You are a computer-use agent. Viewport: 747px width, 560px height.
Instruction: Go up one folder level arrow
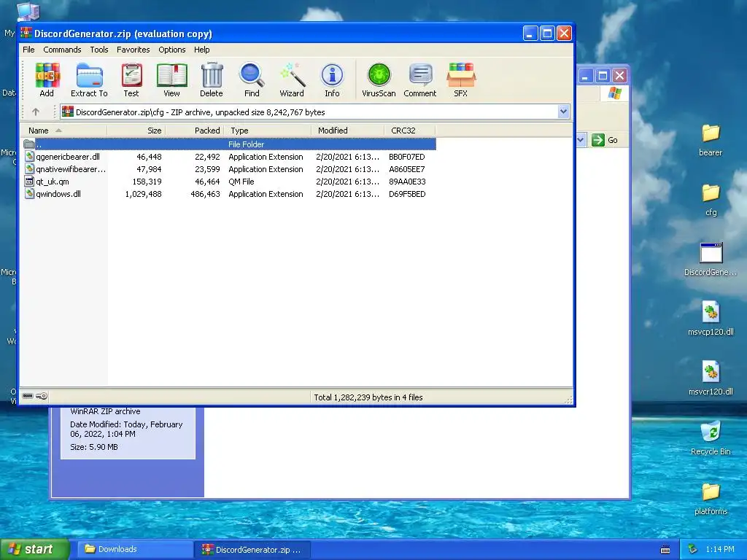[36, 112]
